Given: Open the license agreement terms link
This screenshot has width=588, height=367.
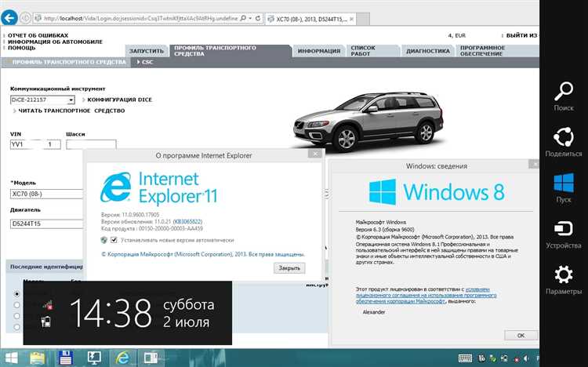Looking at the screenshot, I should [426, 295].
